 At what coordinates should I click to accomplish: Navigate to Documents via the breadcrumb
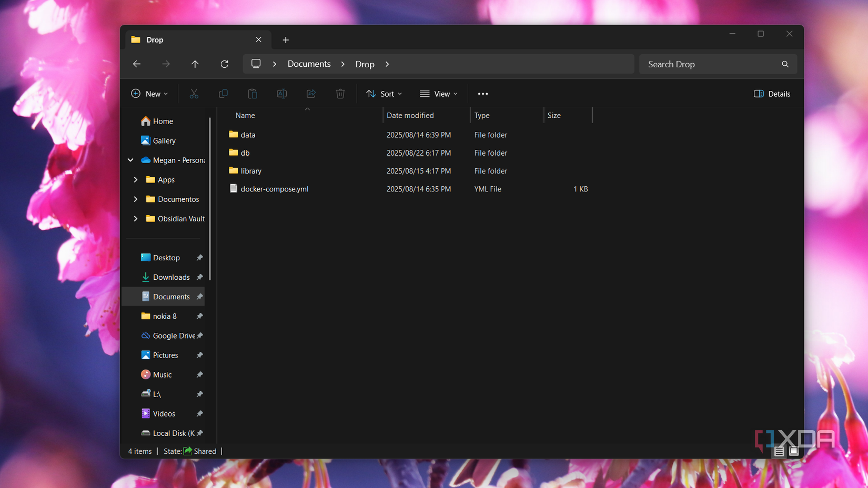coord(309,64)
